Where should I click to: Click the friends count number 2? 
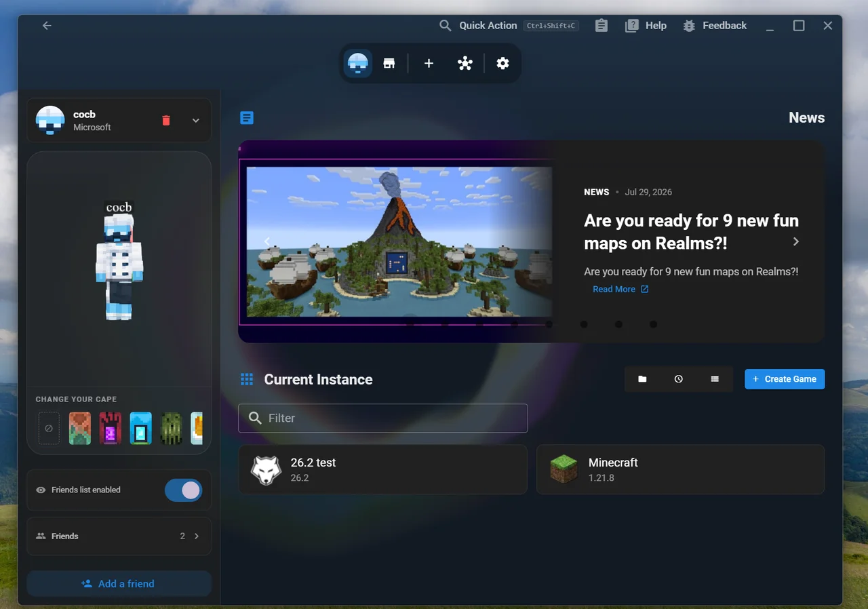[x=182, y=536]
